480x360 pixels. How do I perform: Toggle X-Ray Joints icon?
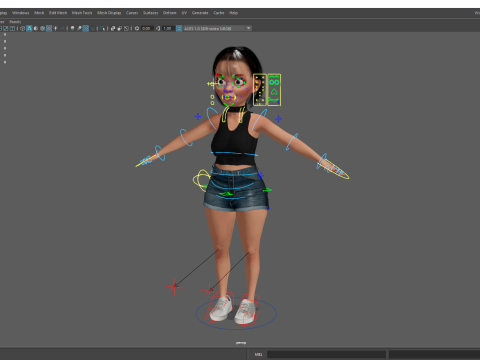coord(126,28)
